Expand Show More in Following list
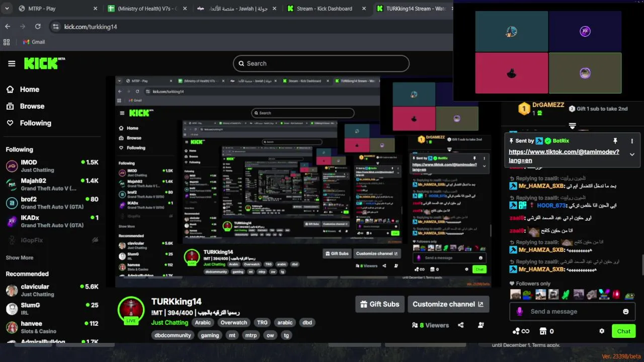This screenshot has width=644, height=362. [20, 257]
